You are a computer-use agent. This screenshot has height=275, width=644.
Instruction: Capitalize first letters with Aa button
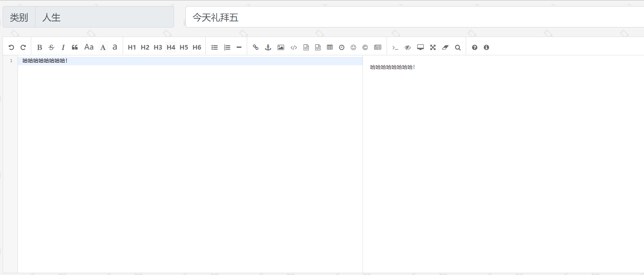[x=89, y=47]
